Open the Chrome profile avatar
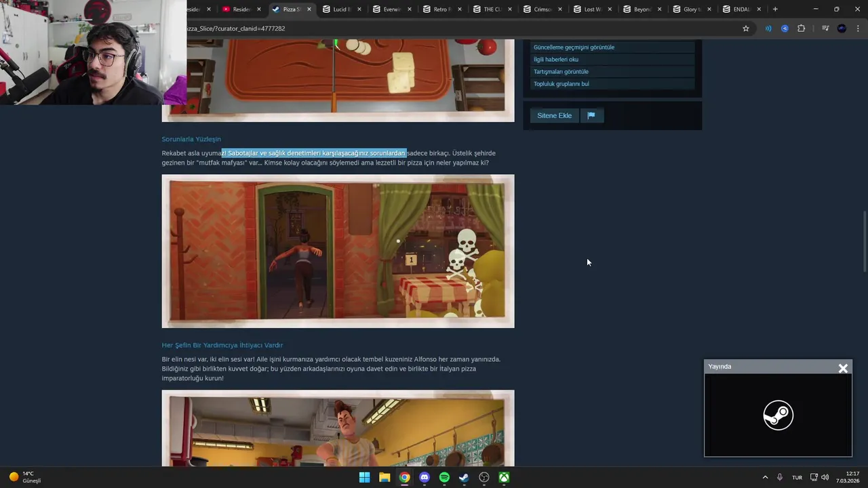The width and height of the screenshot is (868, 488). click(x=842, y=28)
